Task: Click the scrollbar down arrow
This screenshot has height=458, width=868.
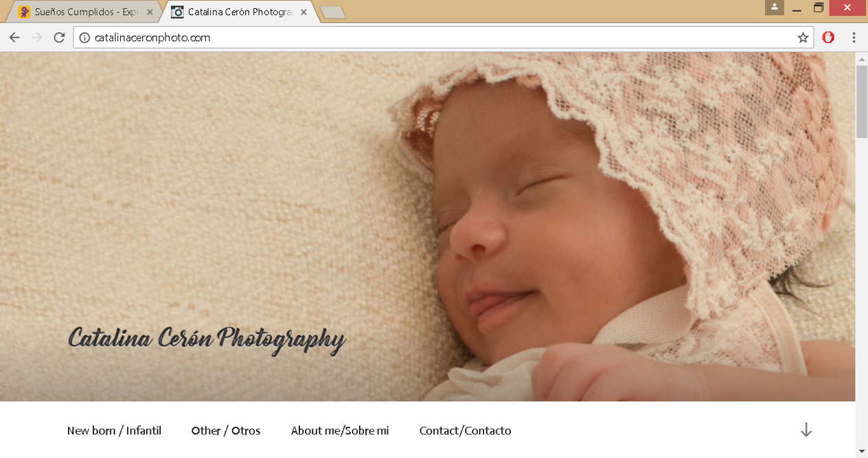Action: [861, 451]
